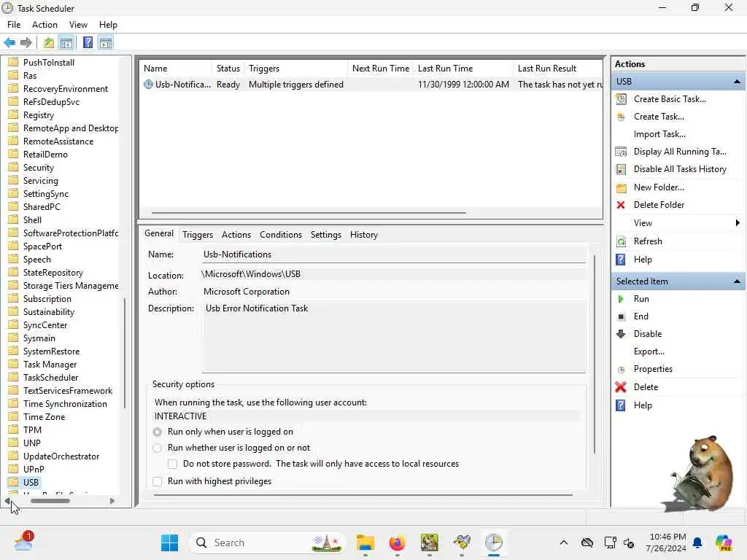Click the Help toolbar icon
This screenshot has width=747, height=560.
(88, 43)
